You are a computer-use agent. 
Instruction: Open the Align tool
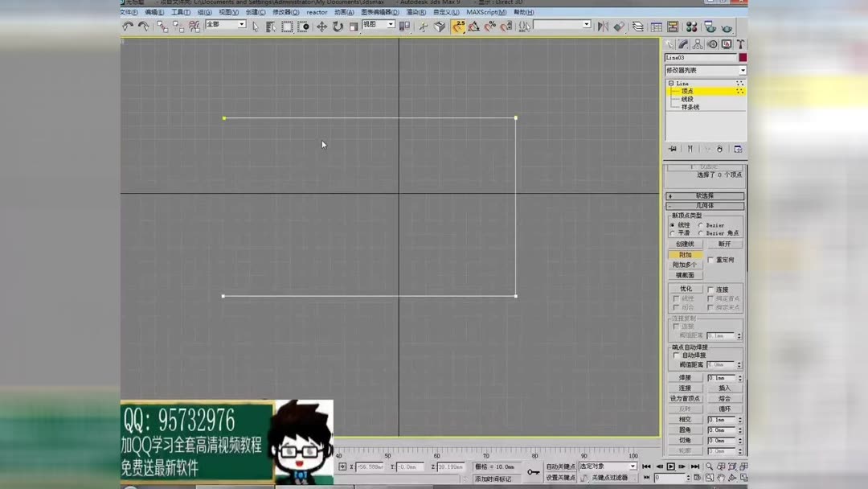click(618, 27)
